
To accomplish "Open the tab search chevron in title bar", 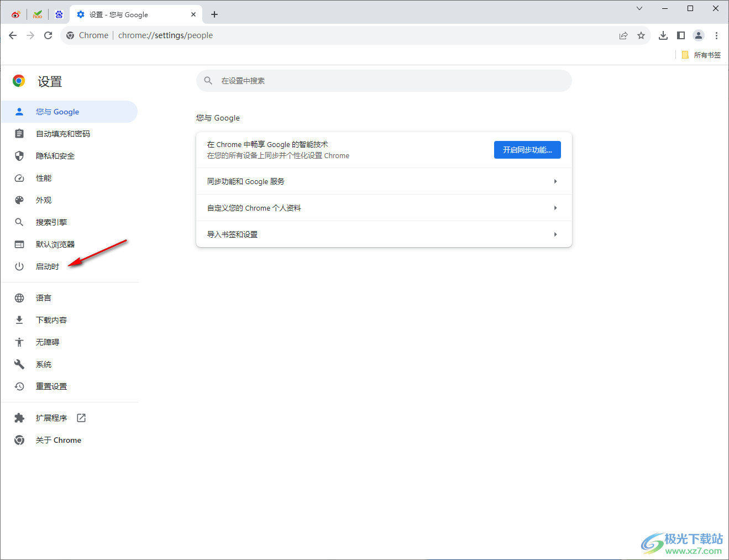I will coord(639,8).
